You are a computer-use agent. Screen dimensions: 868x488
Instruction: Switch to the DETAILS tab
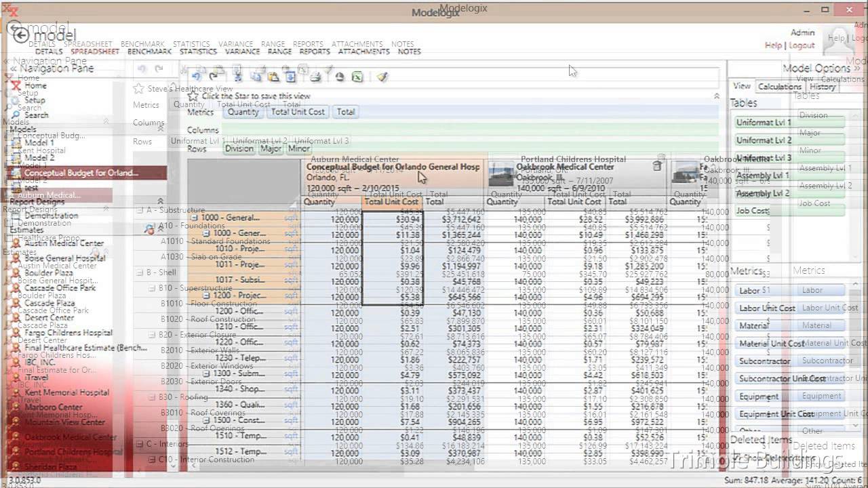pos(49,52)
